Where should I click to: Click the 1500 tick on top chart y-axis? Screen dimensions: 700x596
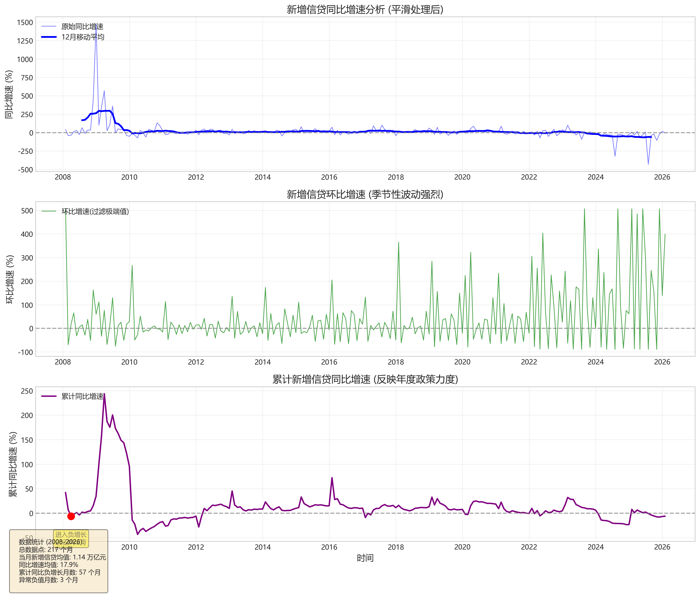pos(25,23)
